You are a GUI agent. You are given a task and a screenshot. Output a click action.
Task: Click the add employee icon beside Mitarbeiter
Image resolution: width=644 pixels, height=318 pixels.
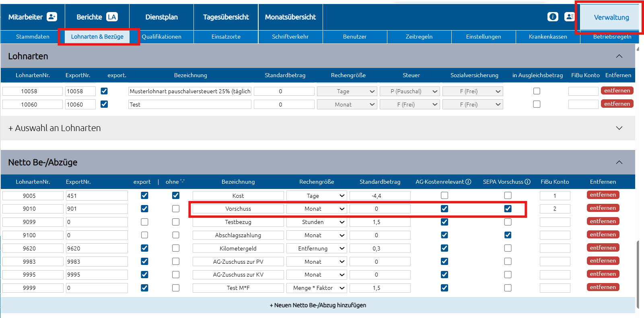tap(52, 17)
